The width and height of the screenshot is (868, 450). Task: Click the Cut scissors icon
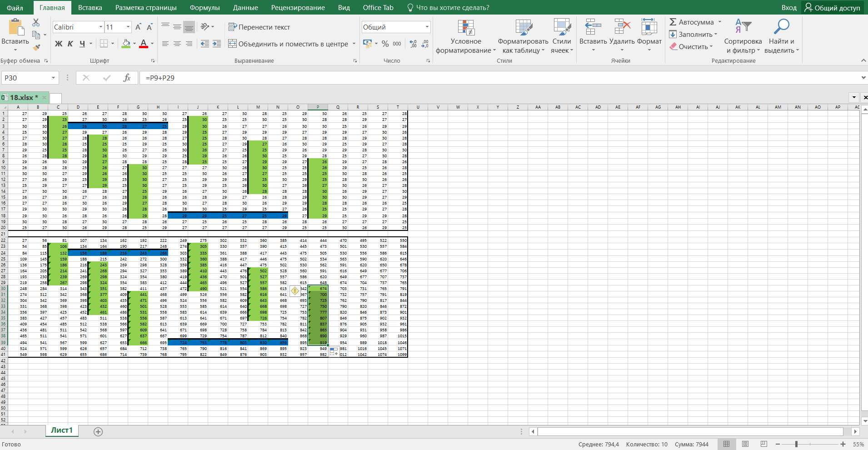pos(36,22)
